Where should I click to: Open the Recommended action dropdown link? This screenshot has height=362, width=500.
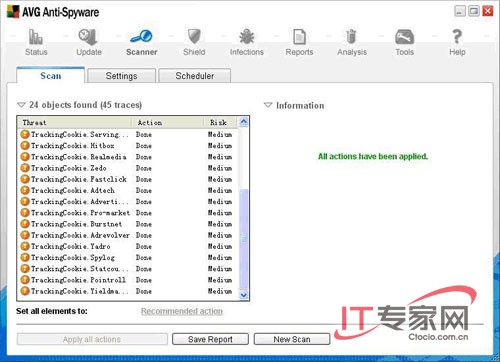click(182, 311)
